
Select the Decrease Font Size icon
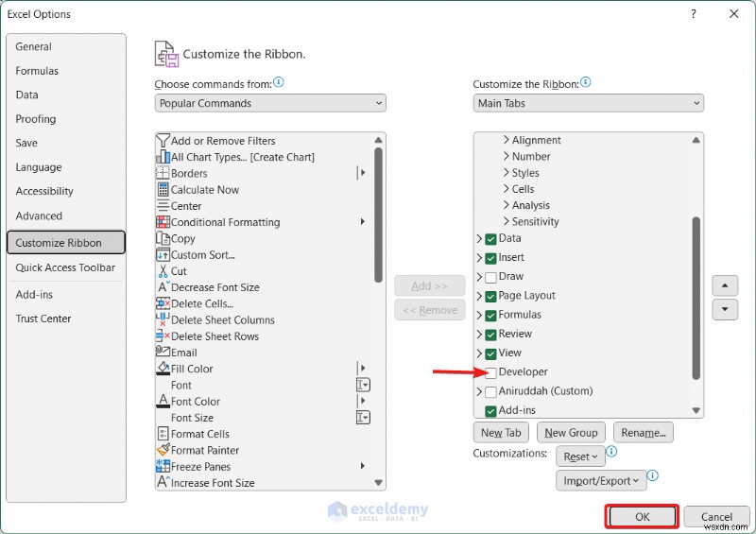pos(163,287)
